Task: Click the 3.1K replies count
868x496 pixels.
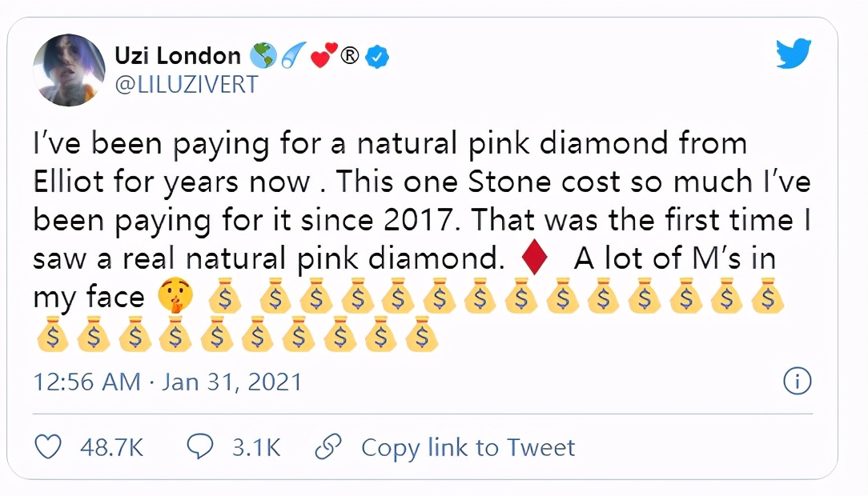Action: click(256, 447)
